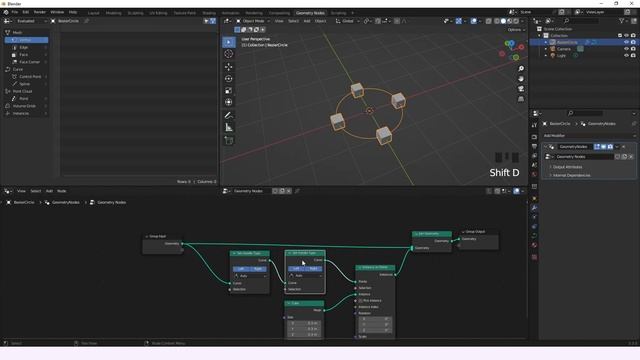The height and width of the screenshot is (360, 640).
Task: Click Cube size X value field
Action: tap(304, 323)
